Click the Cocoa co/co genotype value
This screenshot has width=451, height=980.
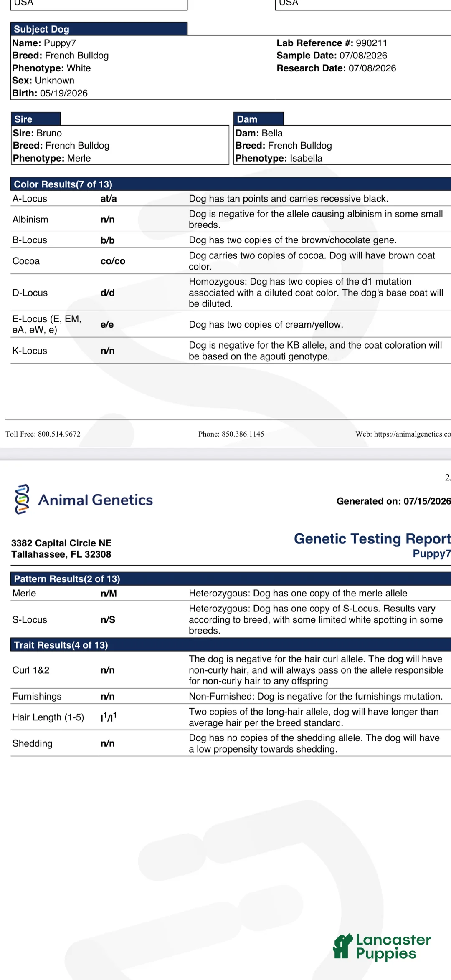coord(113,261)
